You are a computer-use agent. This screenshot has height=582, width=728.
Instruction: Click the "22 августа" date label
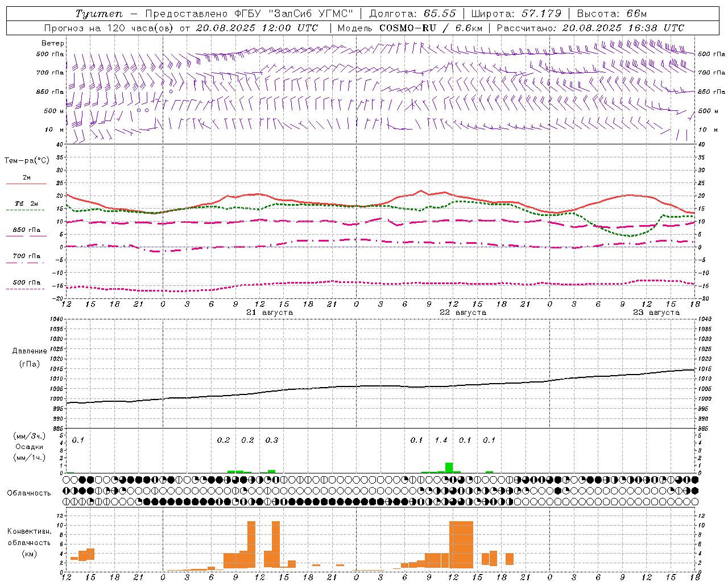point(463,313)
